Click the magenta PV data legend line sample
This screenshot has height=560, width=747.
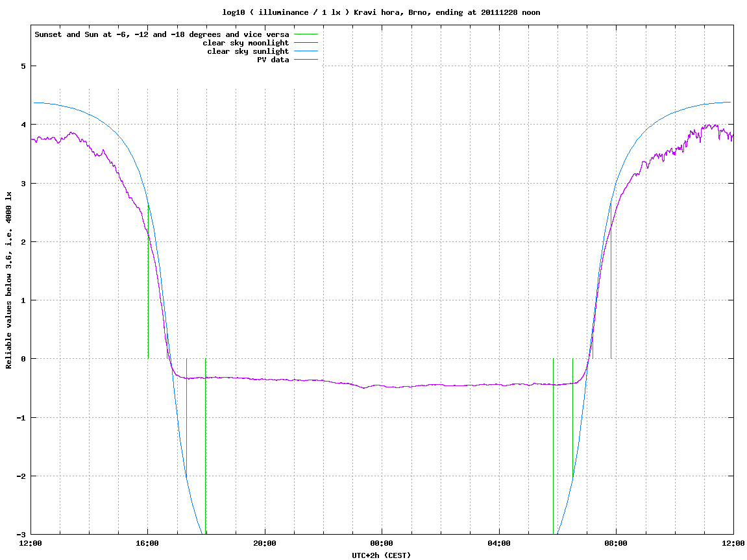pos(306,60)
